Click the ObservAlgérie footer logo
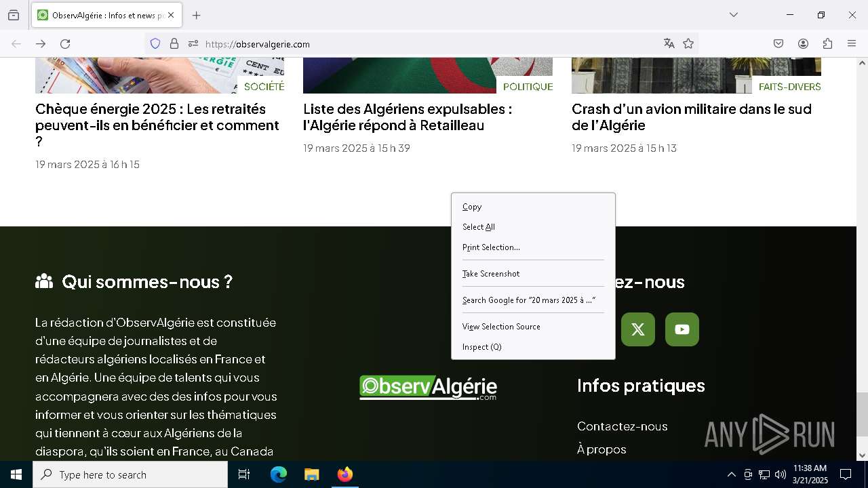The width and height of the screenshot is (868, 488). point(428,388)
